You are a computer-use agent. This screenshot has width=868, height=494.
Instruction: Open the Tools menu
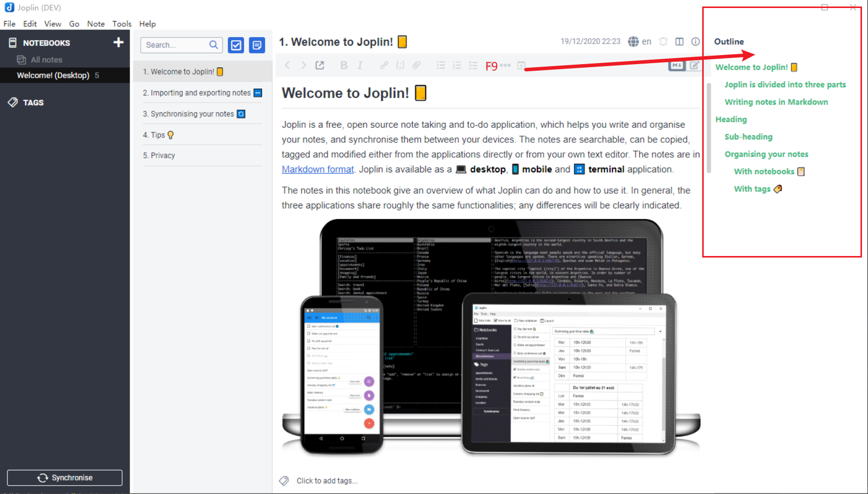[122, 24]
